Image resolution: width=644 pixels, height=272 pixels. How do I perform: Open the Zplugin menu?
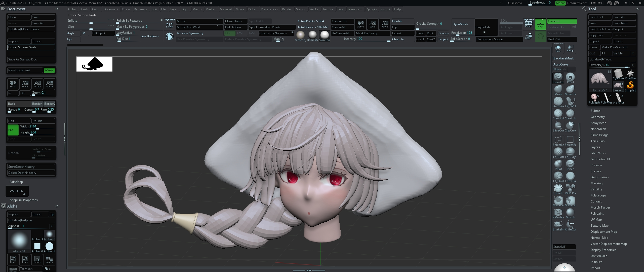371,9
